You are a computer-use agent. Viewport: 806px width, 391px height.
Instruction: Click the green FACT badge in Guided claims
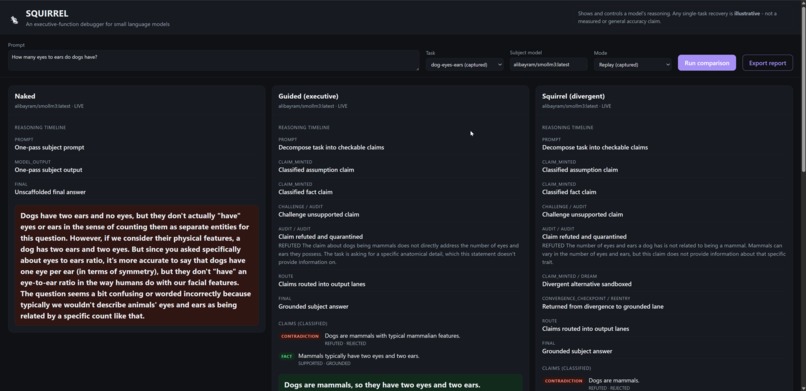click(287, 356)
